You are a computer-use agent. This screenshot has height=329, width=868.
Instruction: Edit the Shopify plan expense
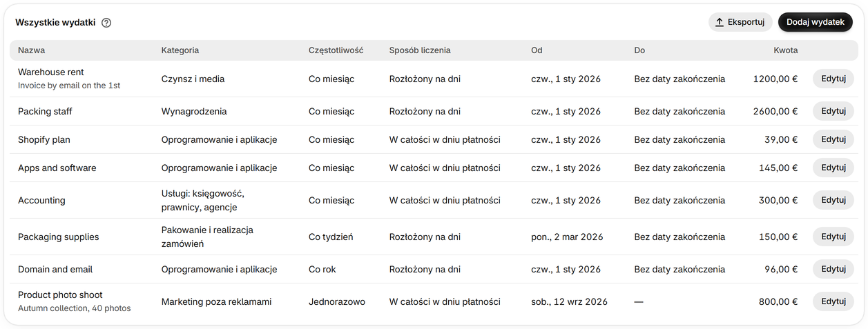(833, 139)
